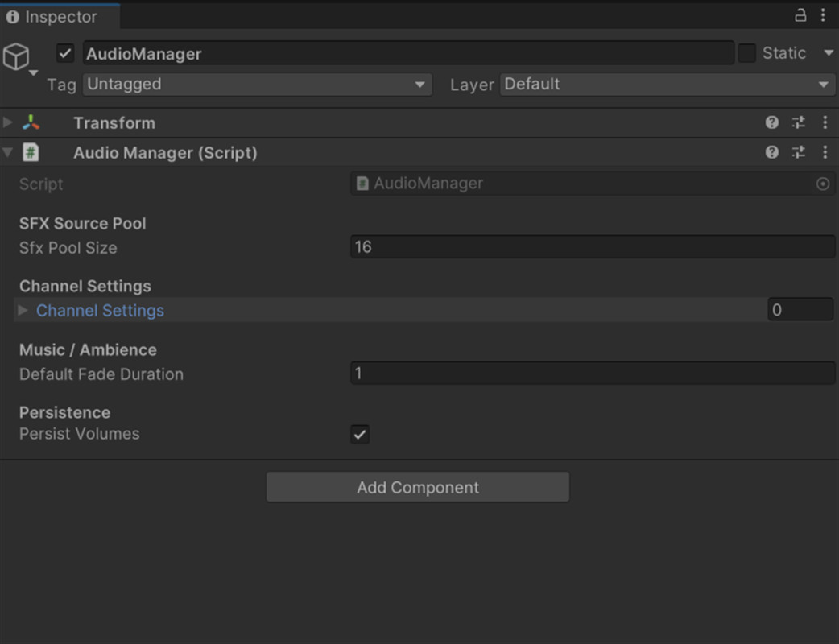Click the Sfx Pool Size value field
The image size is (839, 644).
tap(593, 246)
